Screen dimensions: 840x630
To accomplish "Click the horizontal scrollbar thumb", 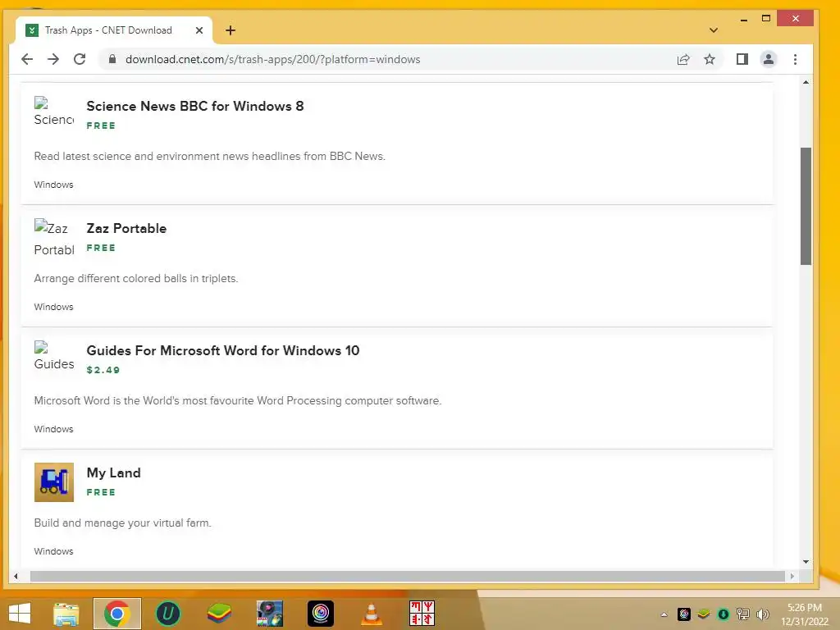I will click(x=407, y=577).
